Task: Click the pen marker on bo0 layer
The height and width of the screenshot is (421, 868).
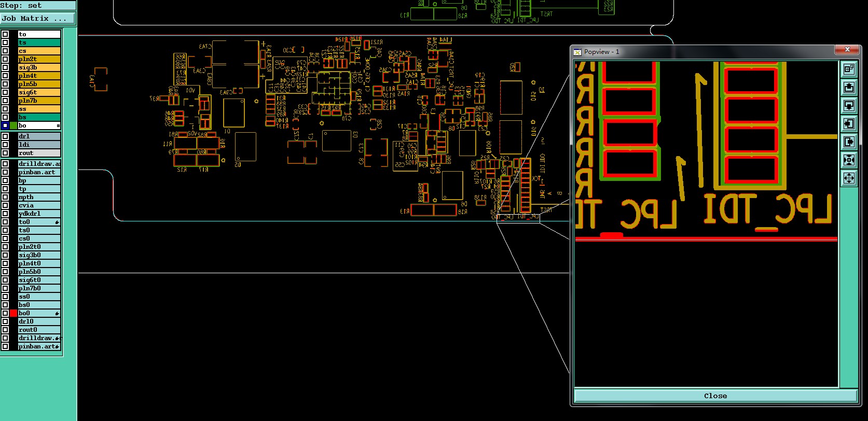Action: click(x=57, y=313)
